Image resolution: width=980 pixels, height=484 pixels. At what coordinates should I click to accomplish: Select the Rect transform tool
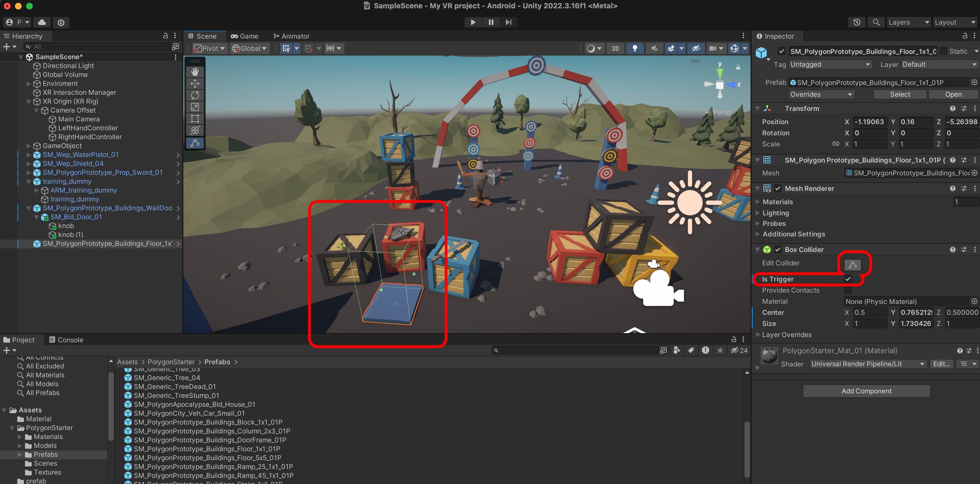coord(195,119)
